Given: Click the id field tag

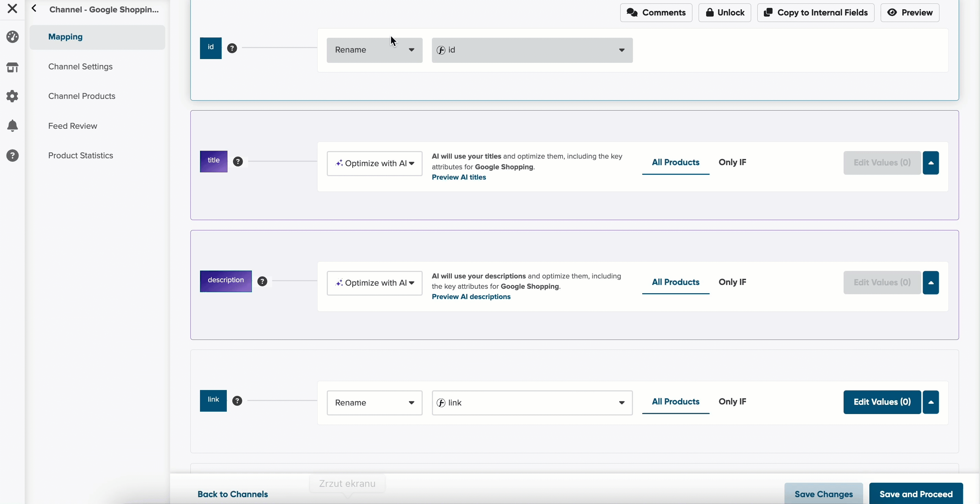Looking at the screenshot, I should 211,48.
